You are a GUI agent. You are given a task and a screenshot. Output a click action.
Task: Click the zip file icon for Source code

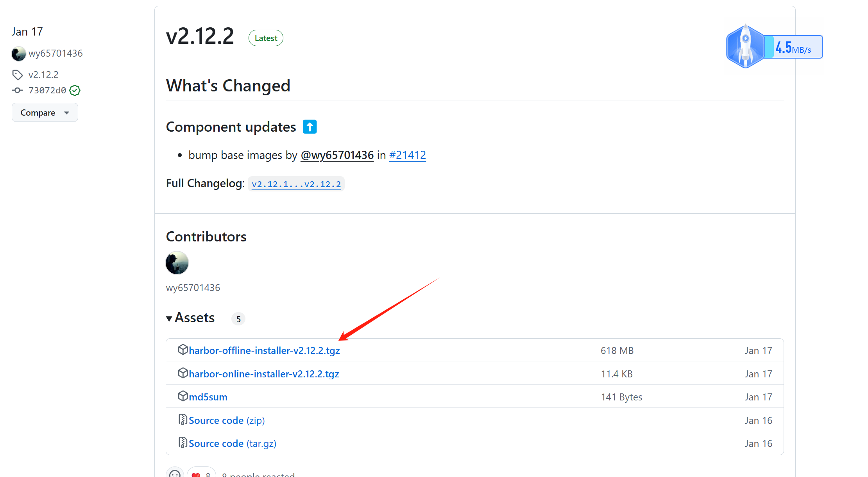[x=183, y=419]
